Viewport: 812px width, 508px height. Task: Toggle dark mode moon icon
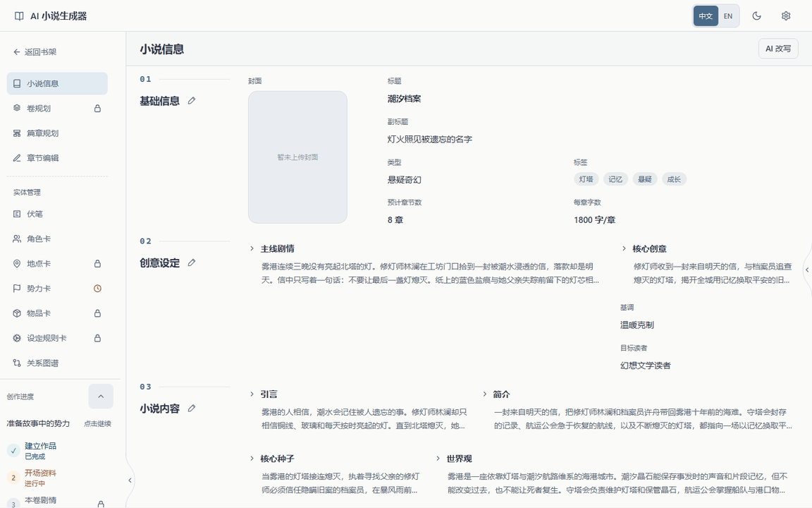(x=756, y=16)
